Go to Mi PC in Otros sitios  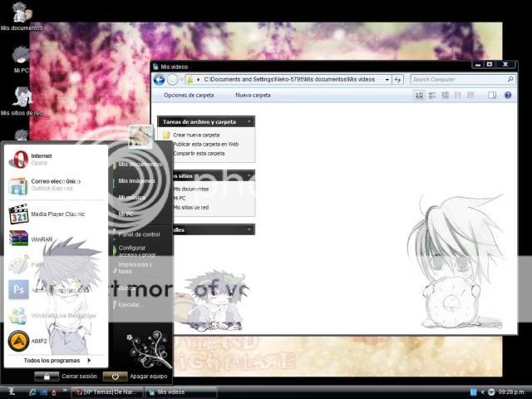click(x=180, y=198)
